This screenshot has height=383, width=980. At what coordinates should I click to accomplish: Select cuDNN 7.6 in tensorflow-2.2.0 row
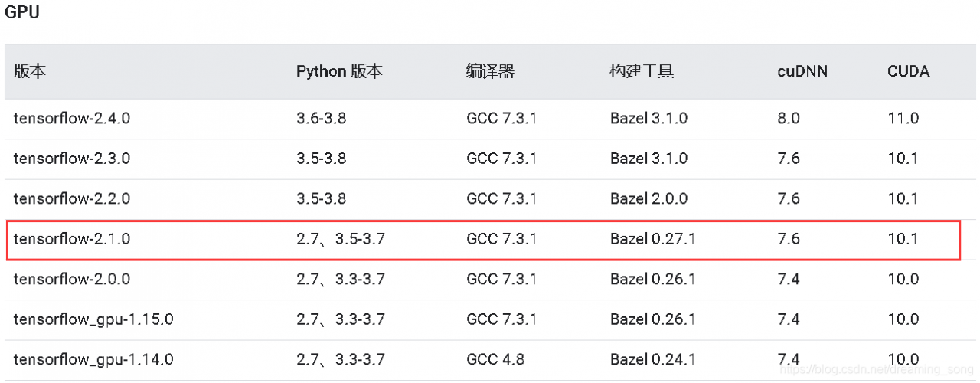tap(789, 198)
